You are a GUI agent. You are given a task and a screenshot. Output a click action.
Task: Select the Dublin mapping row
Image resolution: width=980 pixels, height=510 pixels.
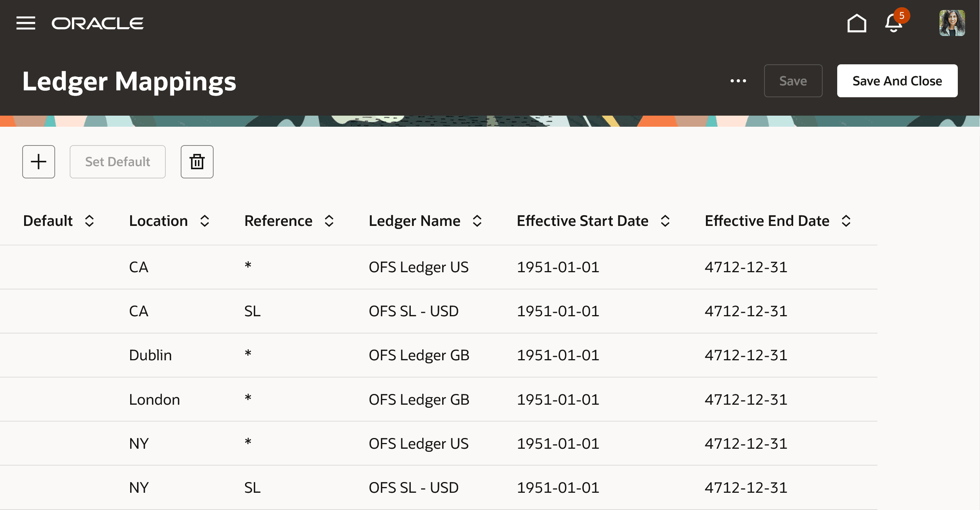[x=439, y=355]
